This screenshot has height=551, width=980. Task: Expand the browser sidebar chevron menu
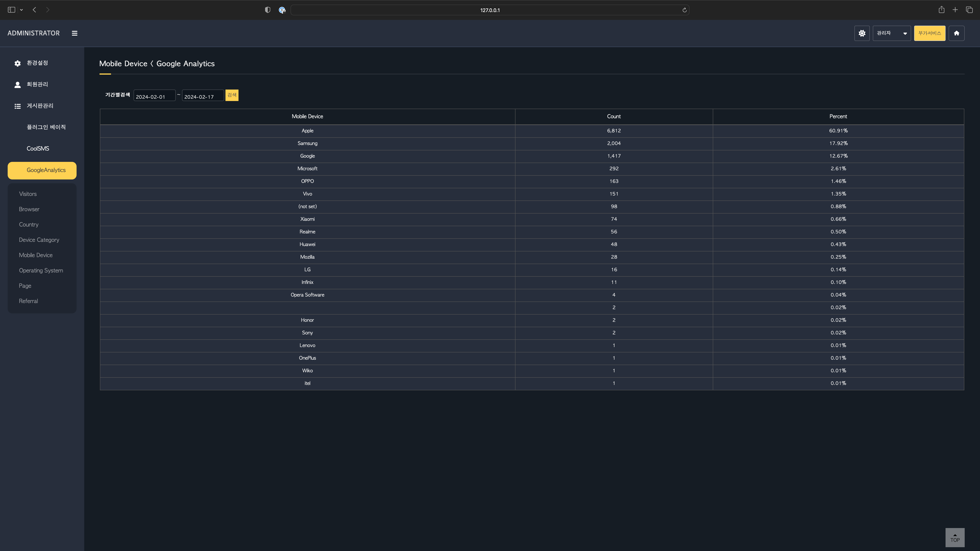click(x=21, y=10)
